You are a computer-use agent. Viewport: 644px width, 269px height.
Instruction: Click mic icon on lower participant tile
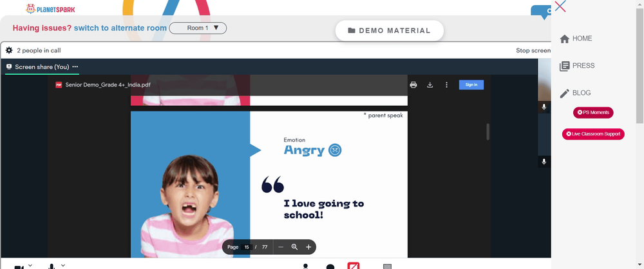point(544,162)
